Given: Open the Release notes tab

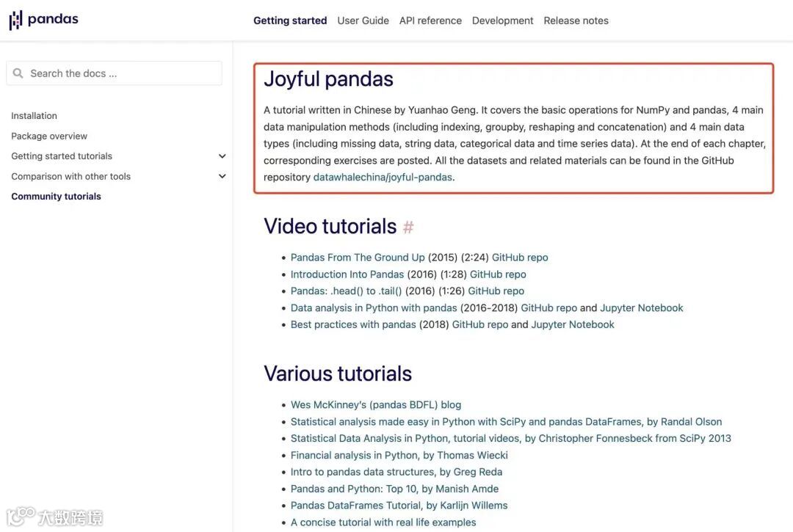Looking at the screenshot, I should pos(576,21).
